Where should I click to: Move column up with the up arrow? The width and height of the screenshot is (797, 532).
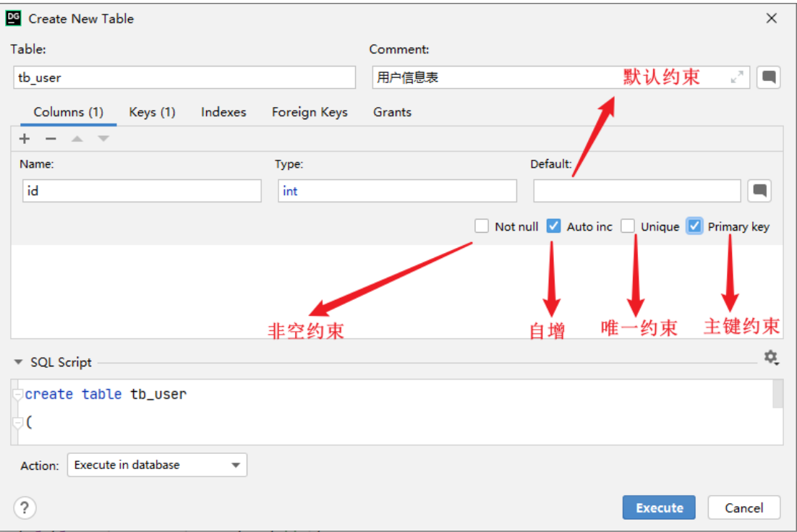pos(77,139)
